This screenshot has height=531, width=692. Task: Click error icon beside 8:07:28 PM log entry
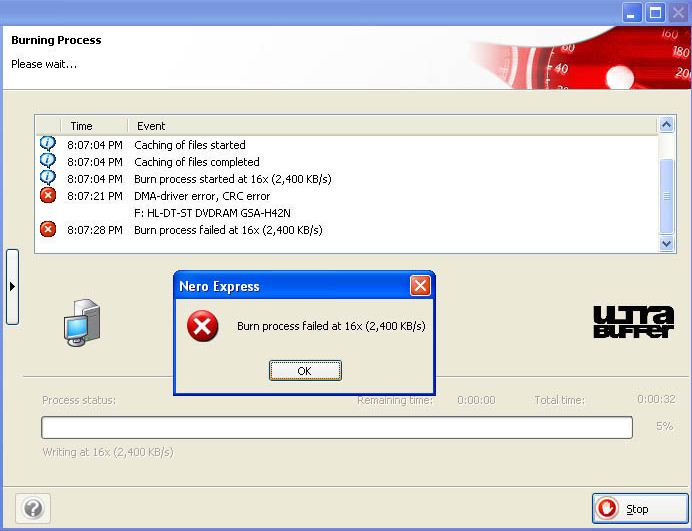[x=47, y=230]
